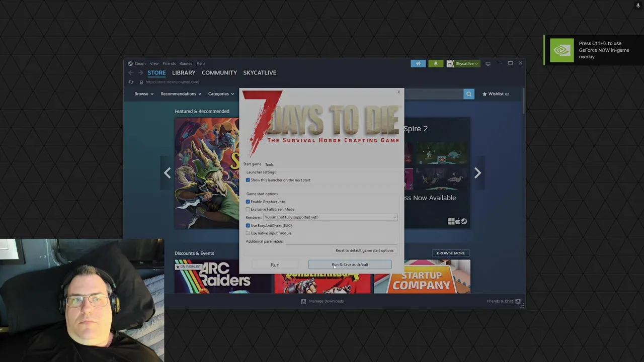Image resolution: width=644 pixels, height=362 pixels.
Task: Go to the COMMUNITY section
Action: (x=219, y=73)
